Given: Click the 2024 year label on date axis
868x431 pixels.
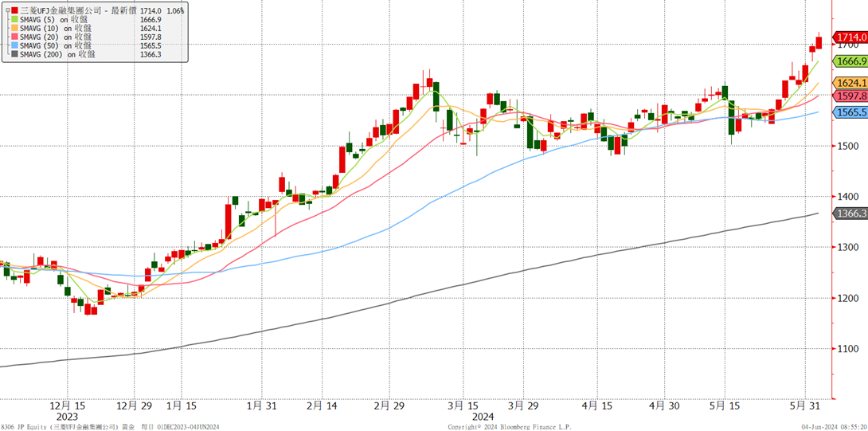Looking at the screenshot, I should 484,416.
